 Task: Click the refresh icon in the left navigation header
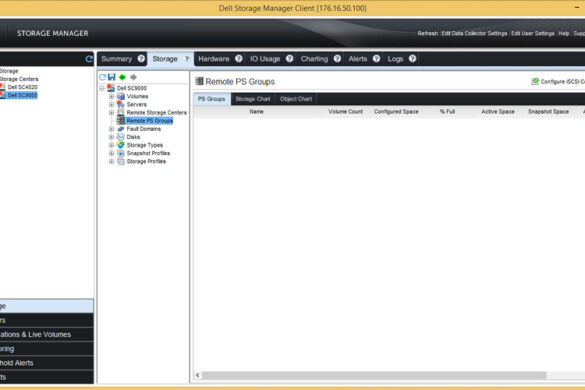[x=89, y=59]
